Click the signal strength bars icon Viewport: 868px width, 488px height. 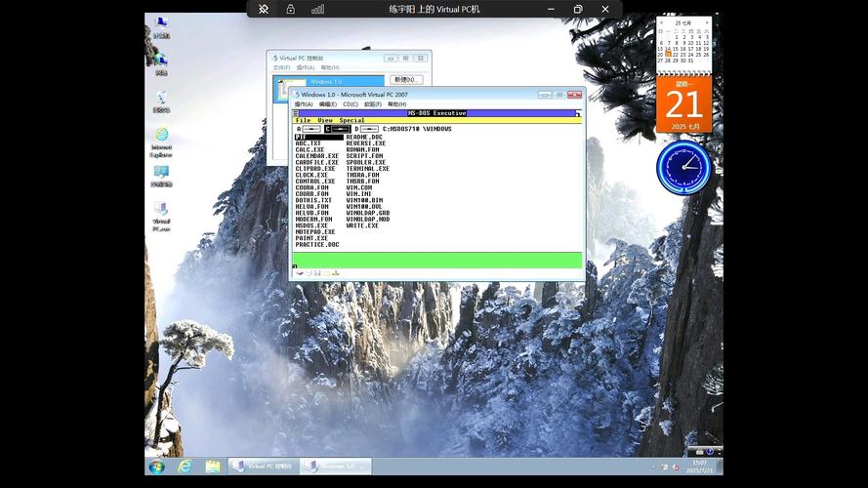317,9
